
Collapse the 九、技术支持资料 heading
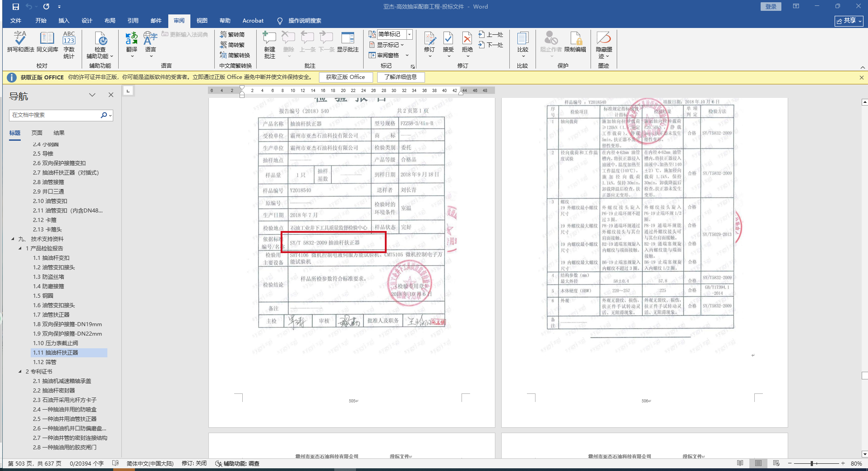(x=13, y=239)
